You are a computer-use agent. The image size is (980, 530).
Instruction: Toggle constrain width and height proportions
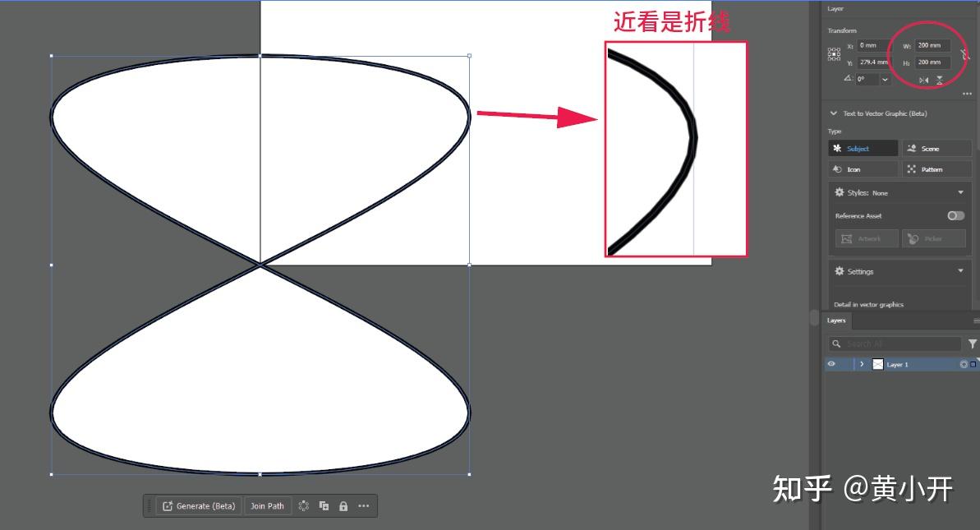point(966,54)
